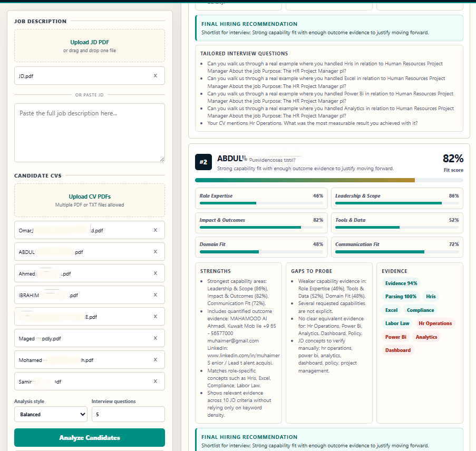Click the Maged file name row
Image resolution: width=476 pixels, height=451 pixels.
90,338
